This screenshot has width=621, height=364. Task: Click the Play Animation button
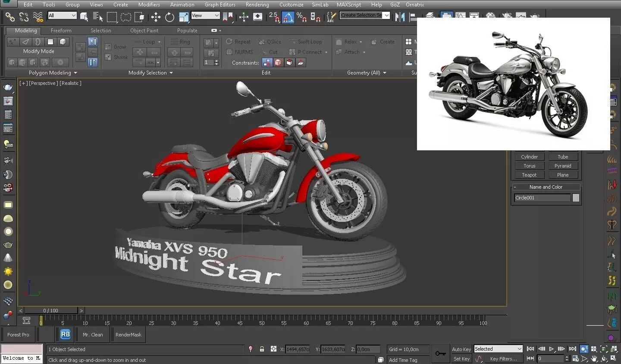pos(552,349)
